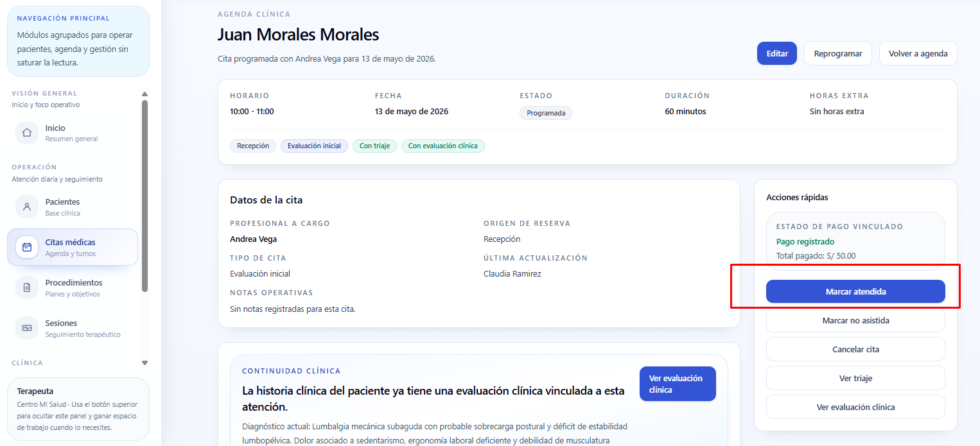Open the Procedimientos document icon

point(27,287)
